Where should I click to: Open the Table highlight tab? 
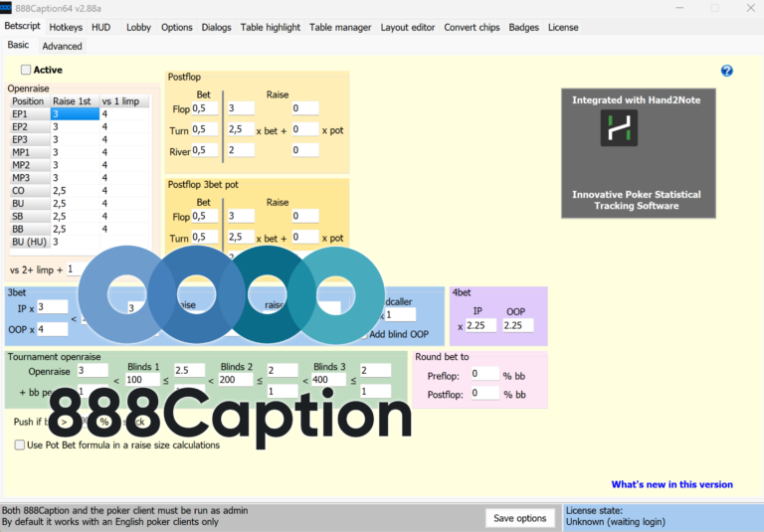pyautogui.click(x=271, y=27)
